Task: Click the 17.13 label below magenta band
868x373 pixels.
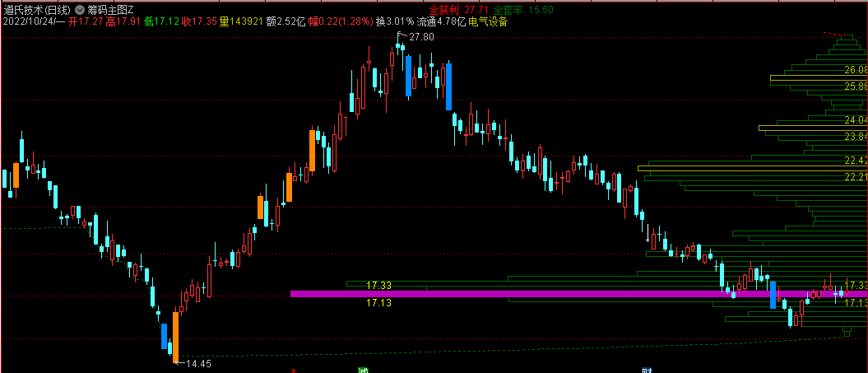Action: click(x=378, y=303)
